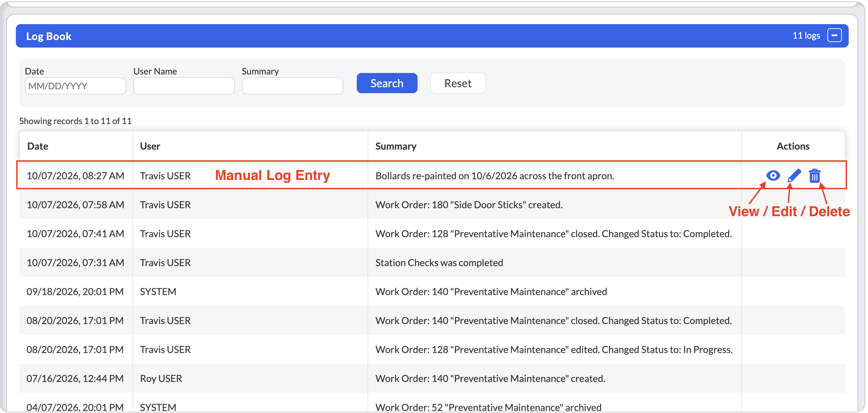
Task: Click the Actions column header
Action: click(793, 146)
